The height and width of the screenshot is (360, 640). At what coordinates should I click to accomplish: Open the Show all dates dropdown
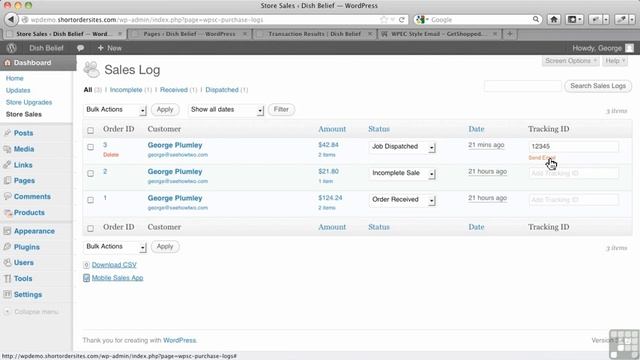pos(226,110)
